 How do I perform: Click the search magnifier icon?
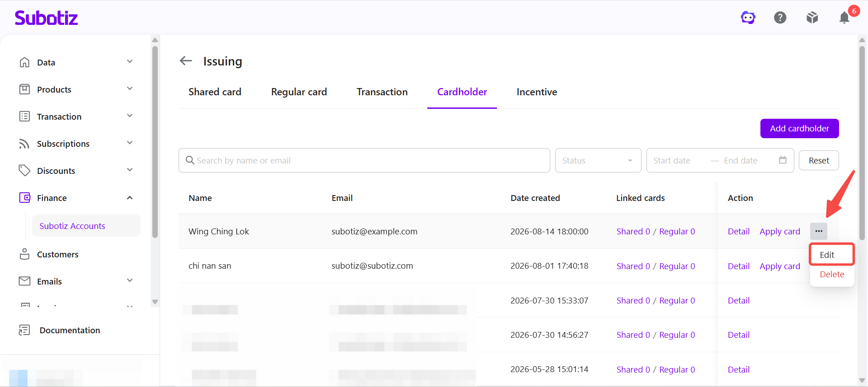pyautogui.click(x=190, y=160)
